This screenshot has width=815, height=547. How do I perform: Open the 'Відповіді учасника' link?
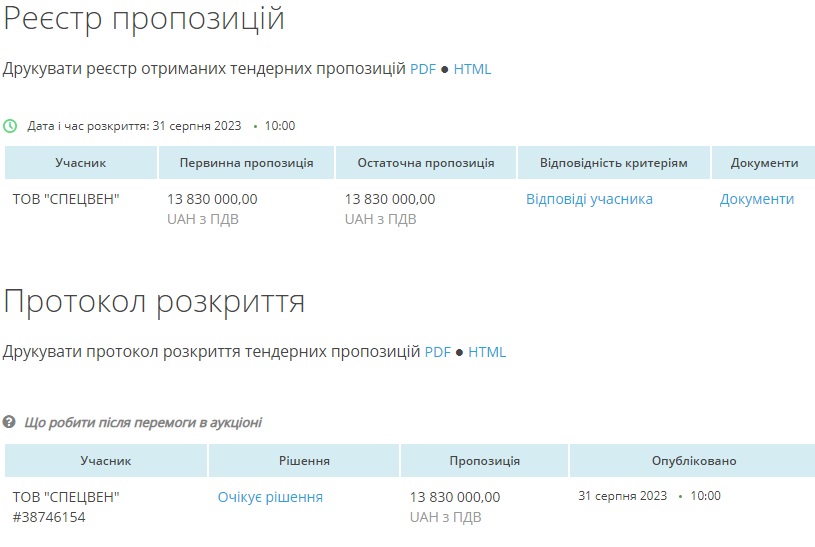point(589,199)
